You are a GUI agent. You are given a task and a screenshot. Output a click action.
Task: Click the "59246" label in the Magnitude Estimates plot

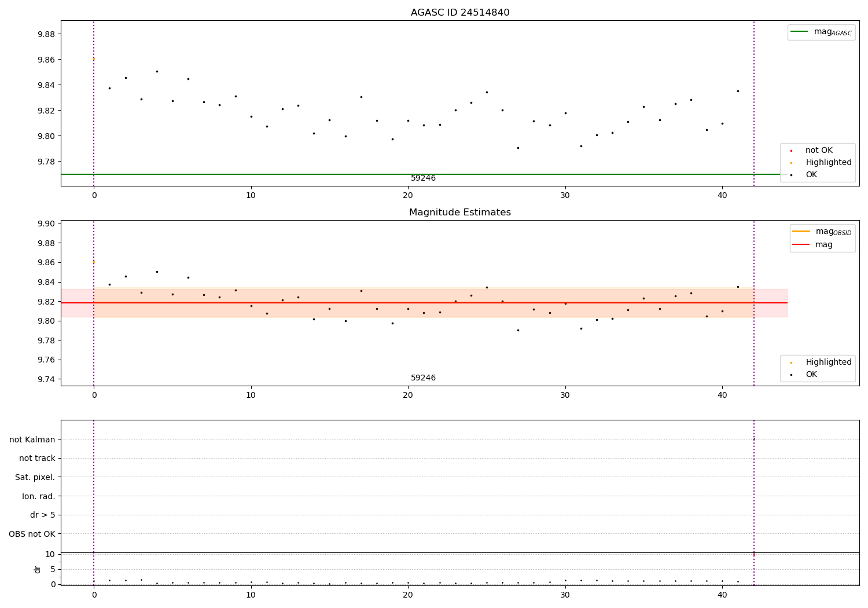click(424, 378)
